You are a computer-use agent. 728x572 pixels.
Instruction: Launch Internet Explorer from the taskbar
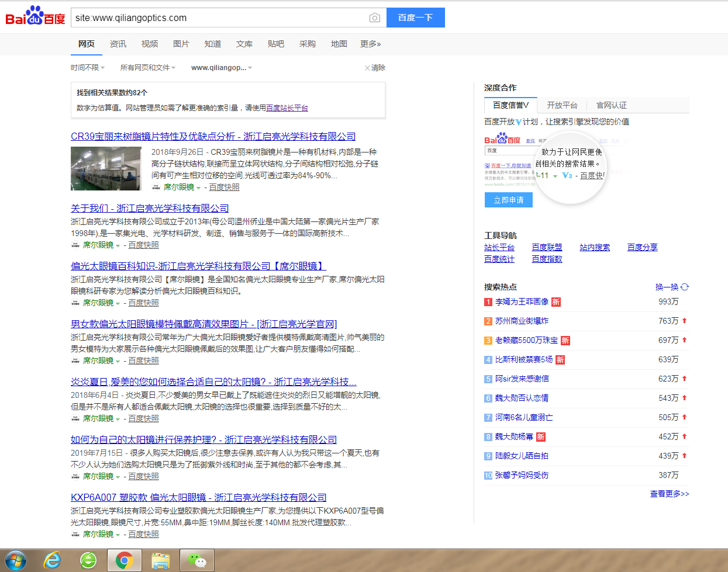[x=53, y=561]
